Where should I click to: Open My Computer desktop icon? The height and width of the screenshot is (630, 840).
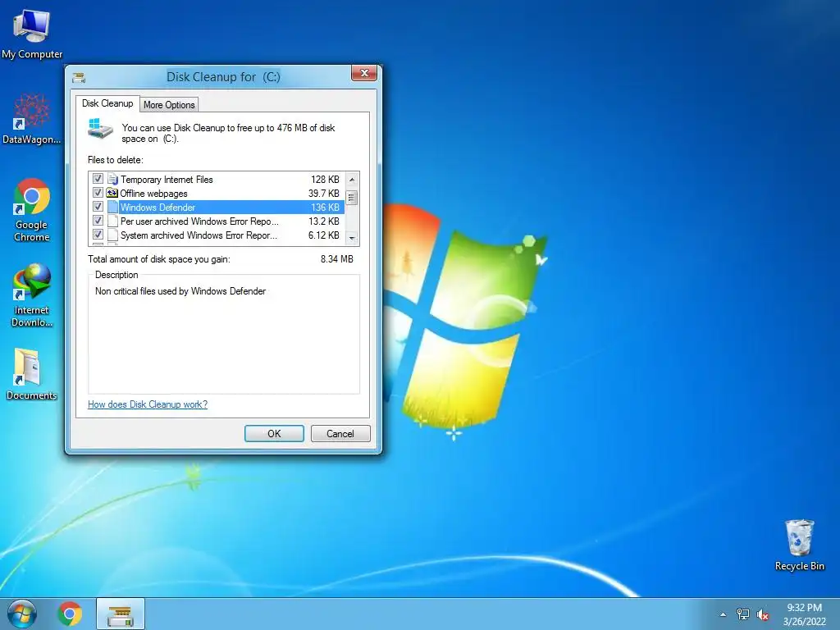click(32, 34)
